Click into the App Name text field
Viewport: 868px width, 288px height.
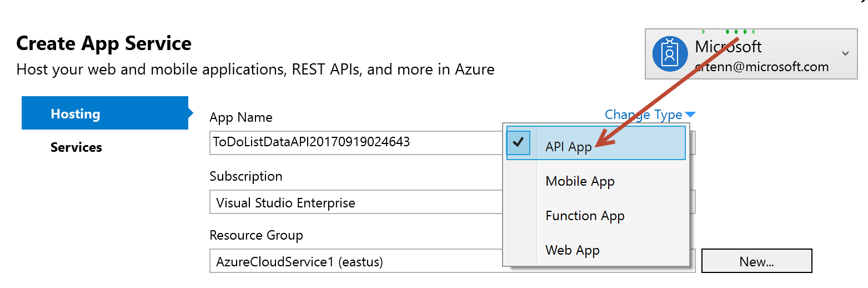(355, 142)
